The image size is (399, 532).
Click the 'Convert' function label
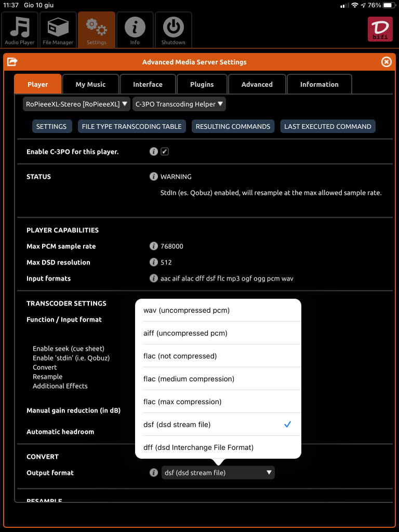45,367
